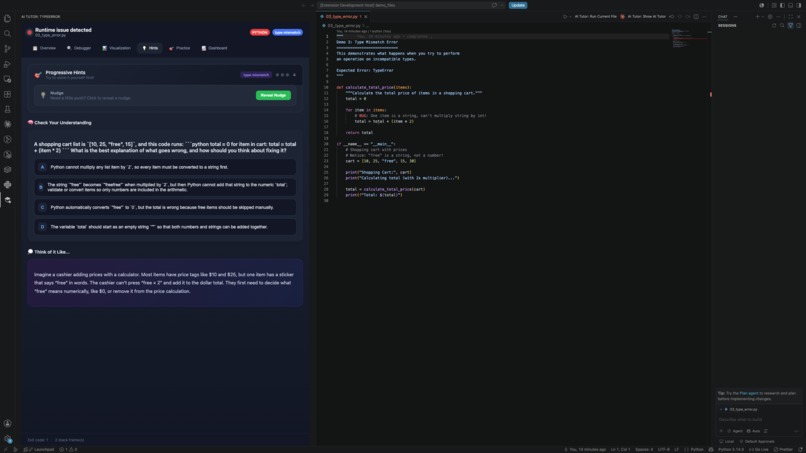
Task: Refresh the chat sessions list
Action: coord(774,25)
